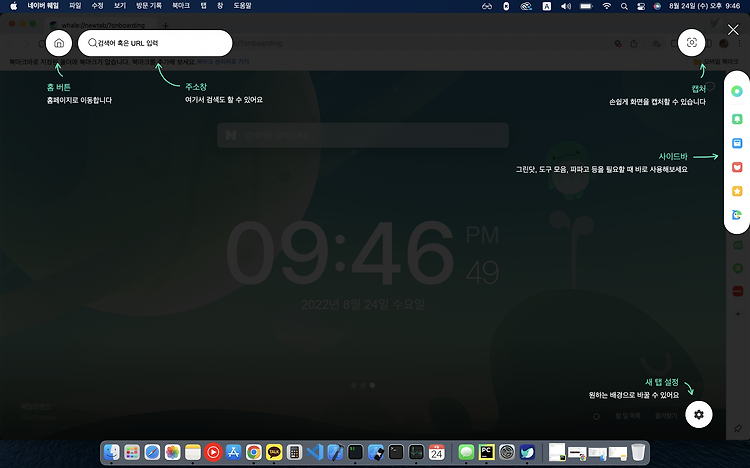The width and height of the screenshot is (750, 468).
Task: Open the green dot sidebar icon
Action: point(737,91)
